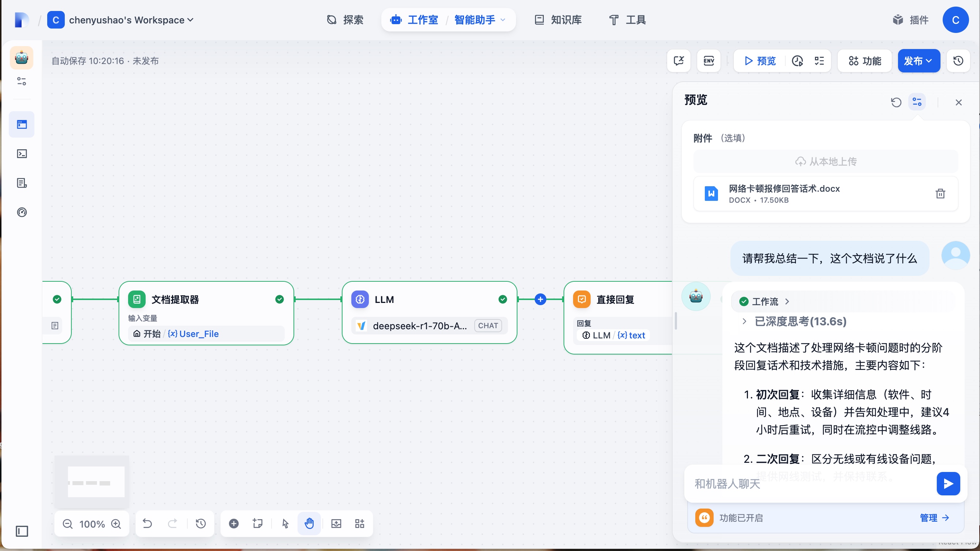Click the user avatar C
The image size is (980, 551).
[955, 20]
